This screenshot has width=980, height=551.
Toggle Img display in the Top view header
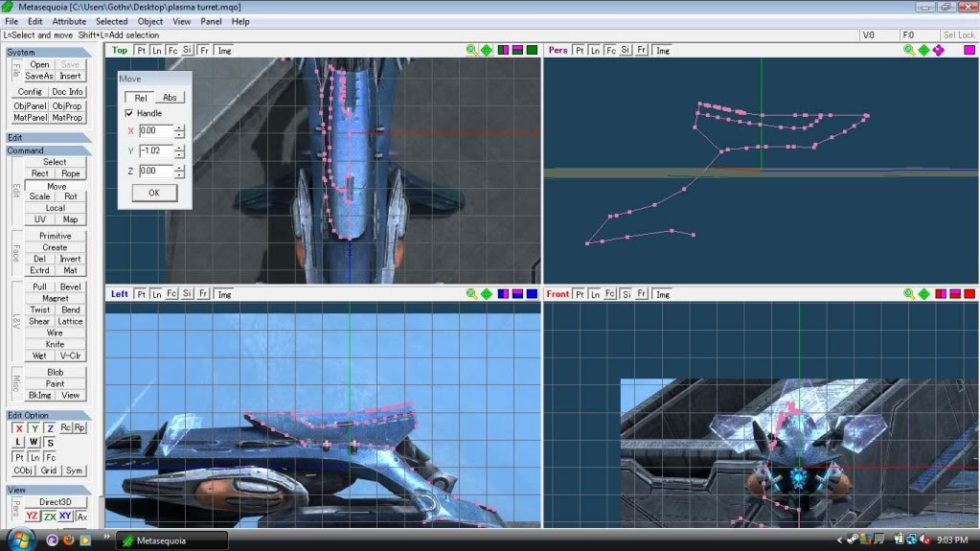click(x=224, y=50)
